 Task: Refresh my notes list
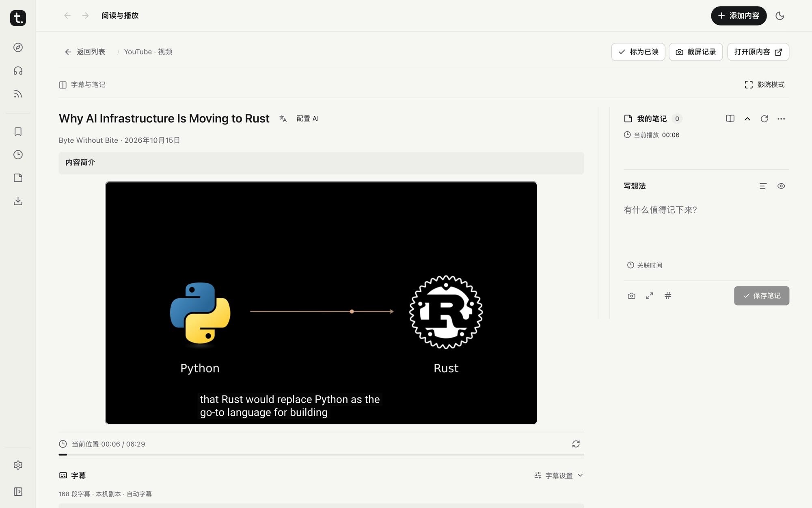(x=764, y=119)
